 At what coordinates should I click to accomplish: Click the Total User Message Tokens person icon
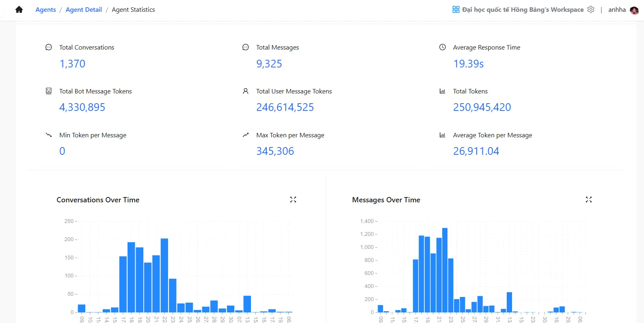(246, 91)
